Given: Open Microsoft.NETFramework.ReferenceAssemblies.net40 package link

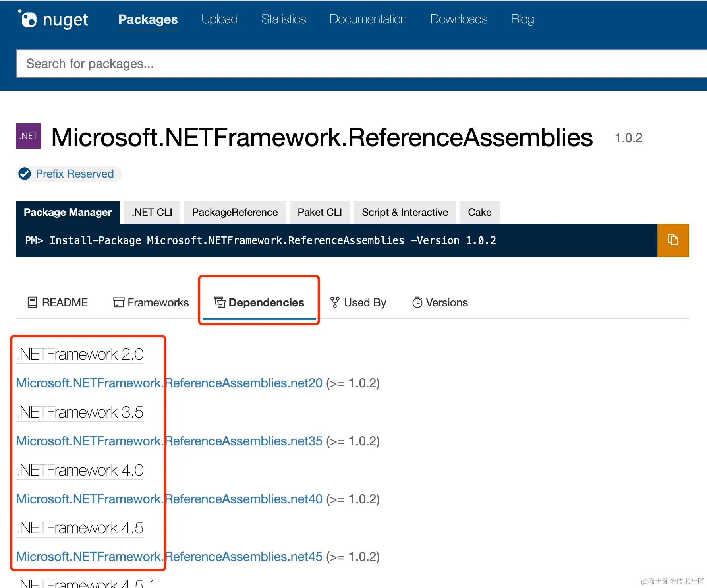Looking at the screenshot, I should click(168, 499).
